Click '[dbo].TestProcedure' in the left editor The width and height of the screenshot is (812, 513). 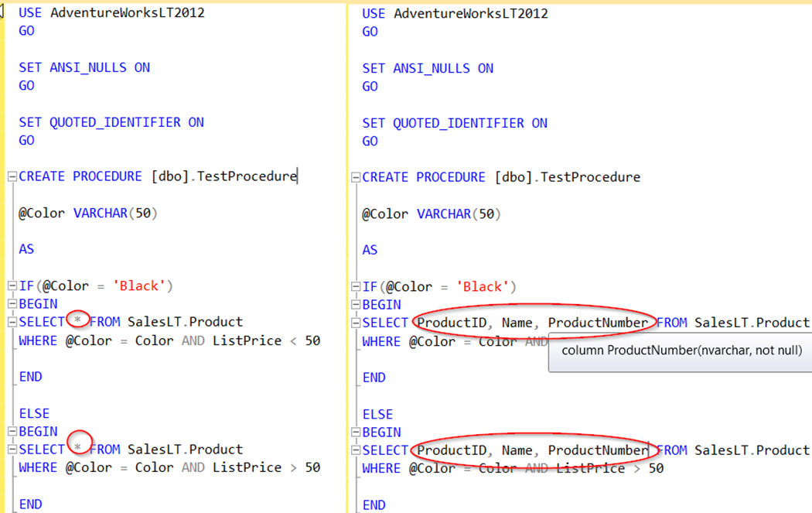[x=223, y=176]
